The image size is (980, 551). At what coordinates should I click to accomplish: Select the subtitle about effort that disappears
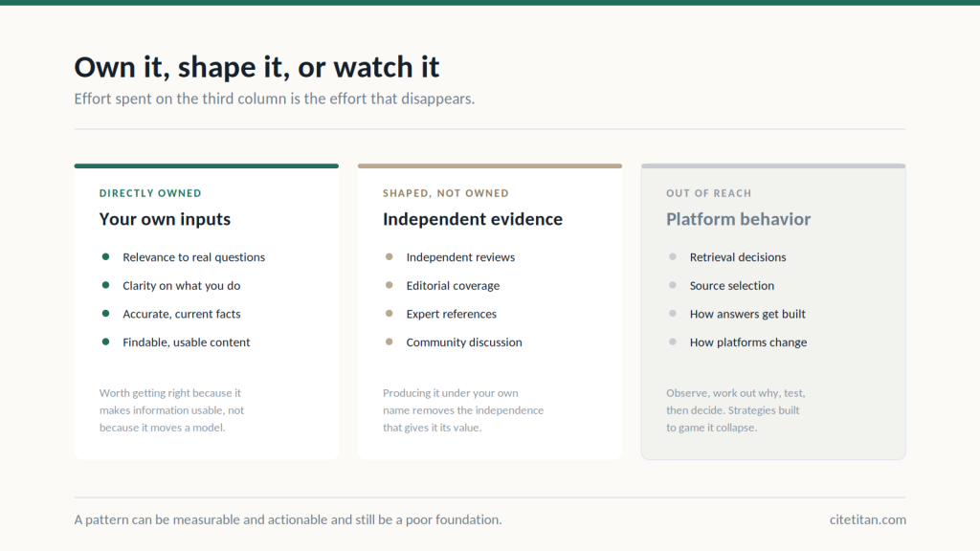point(275,99)
